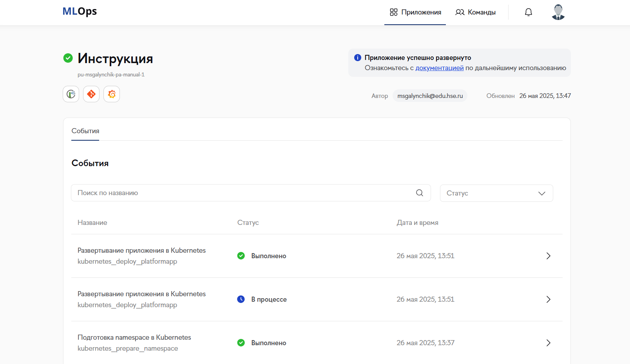Click the notifications bell icon
Image resolution: width=630 pixels, height=364 pixels.
click(528, 12)
